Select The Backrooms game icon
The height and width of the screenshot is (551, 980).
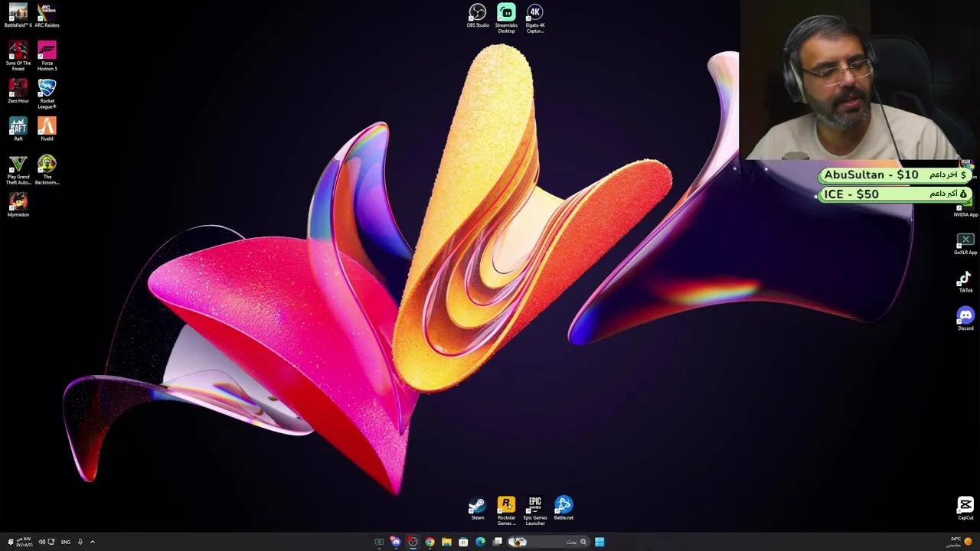click(x=47, y=170)
